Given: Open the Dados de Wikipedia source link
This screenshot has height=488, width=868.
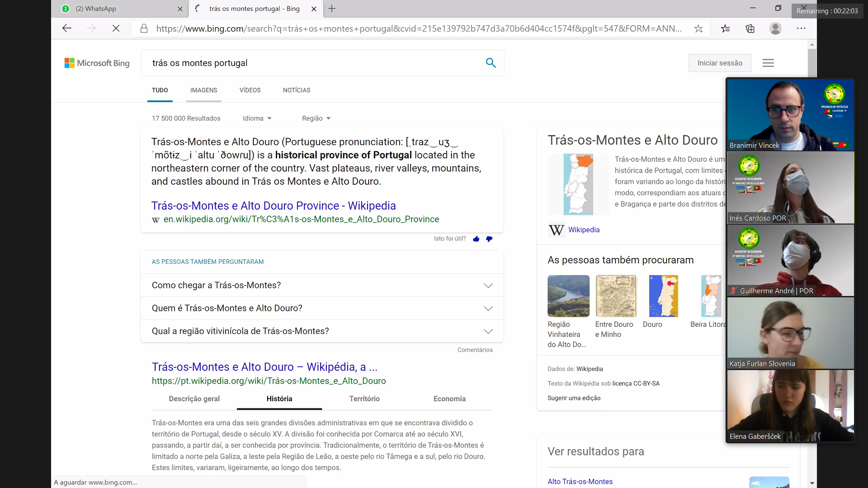Looking at the screenshot, I should click(590, 369).
